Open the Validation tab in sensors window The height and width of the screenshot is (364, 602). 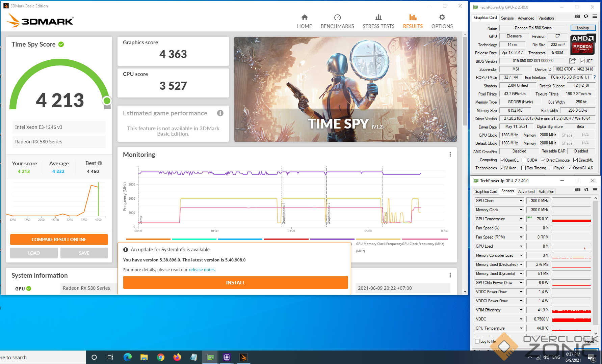pos(546,192)
